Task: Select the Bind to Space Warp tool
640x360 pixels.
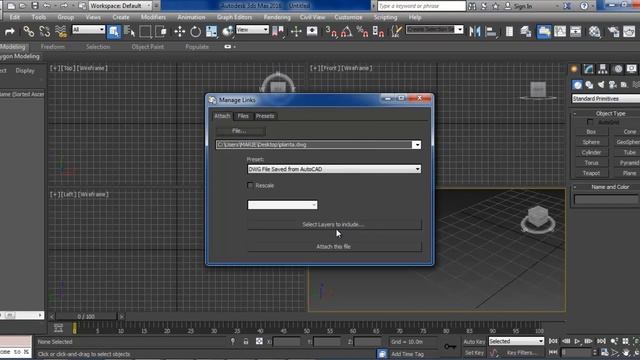Action: [61, 31]
